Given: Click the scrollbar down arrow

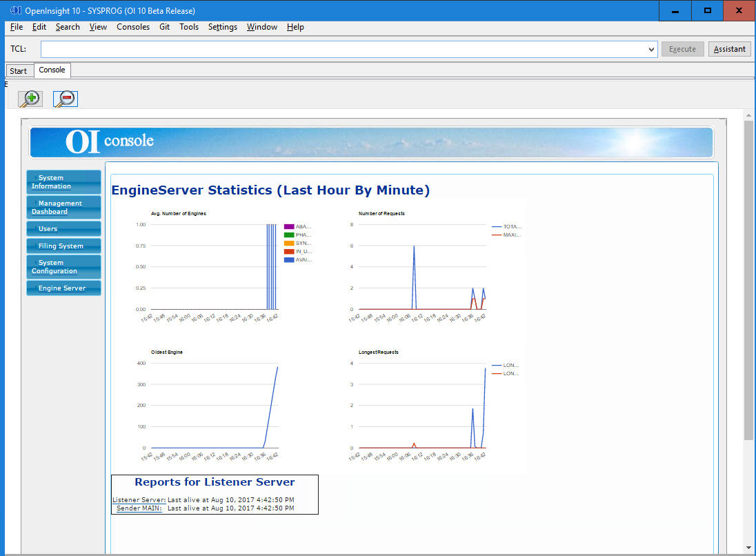Looking at the screenshot, I should [748, 548].
